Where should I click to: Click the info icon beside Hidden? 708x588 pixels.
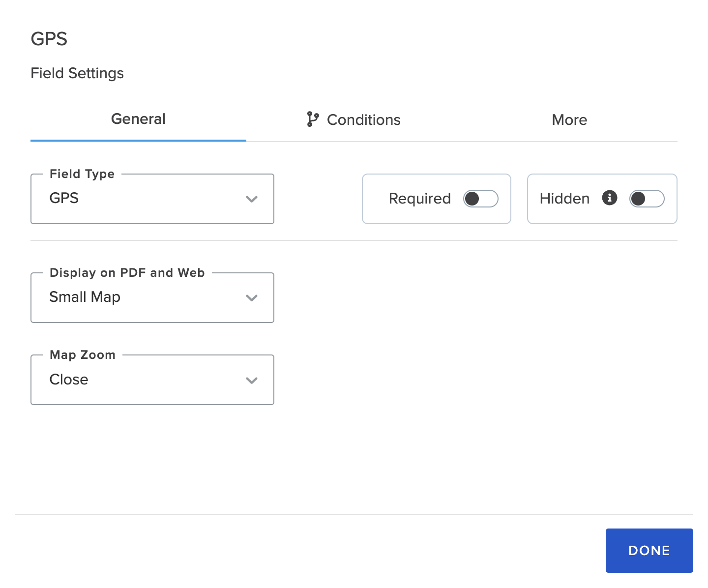(x=609, y=199)
